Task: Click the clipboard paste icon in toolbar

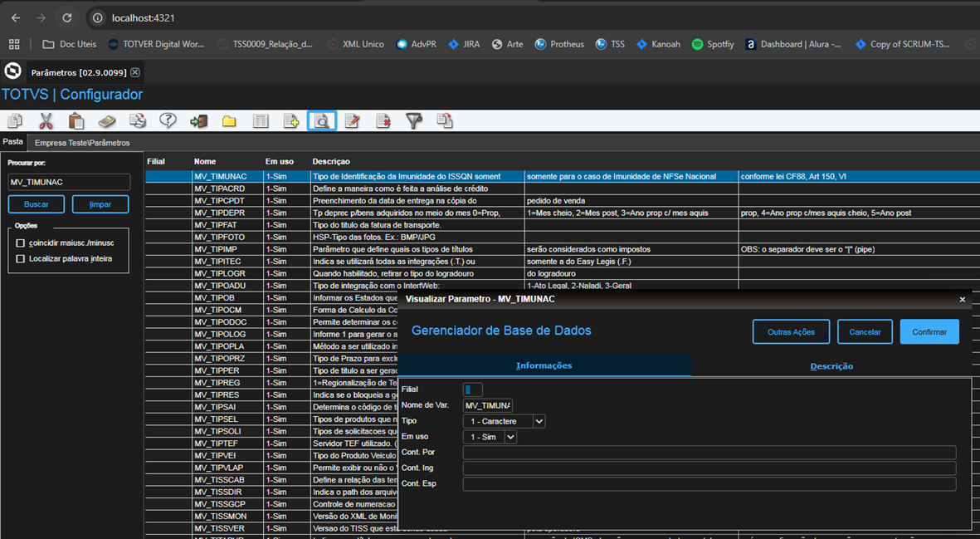Action: 76,121
